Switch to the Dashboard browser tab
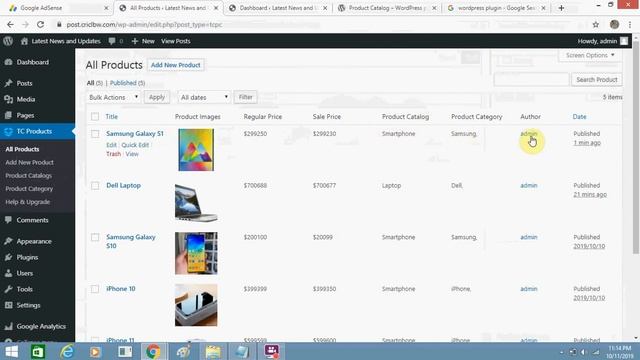640x360 pixels. click(277, 8)
